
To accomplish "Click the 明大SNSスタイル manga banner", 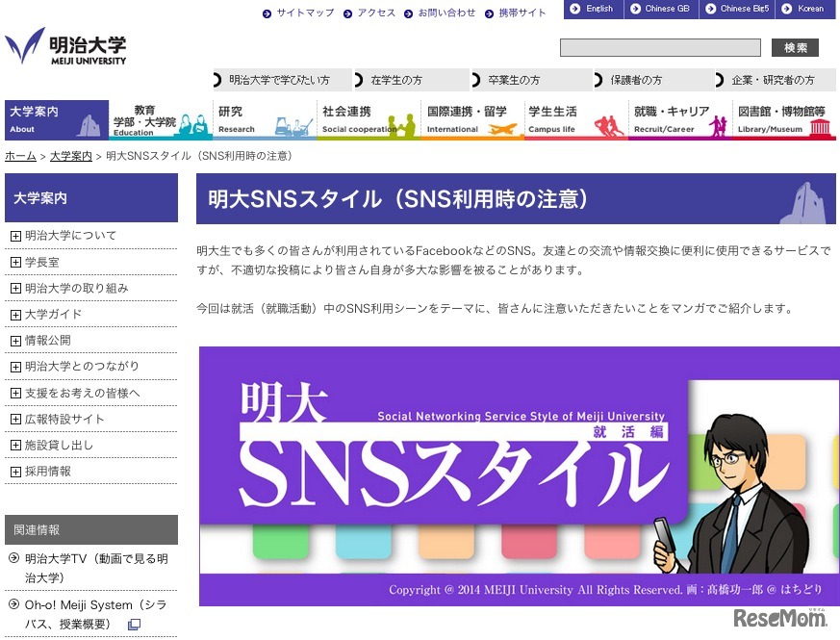I will click(520, 475).
